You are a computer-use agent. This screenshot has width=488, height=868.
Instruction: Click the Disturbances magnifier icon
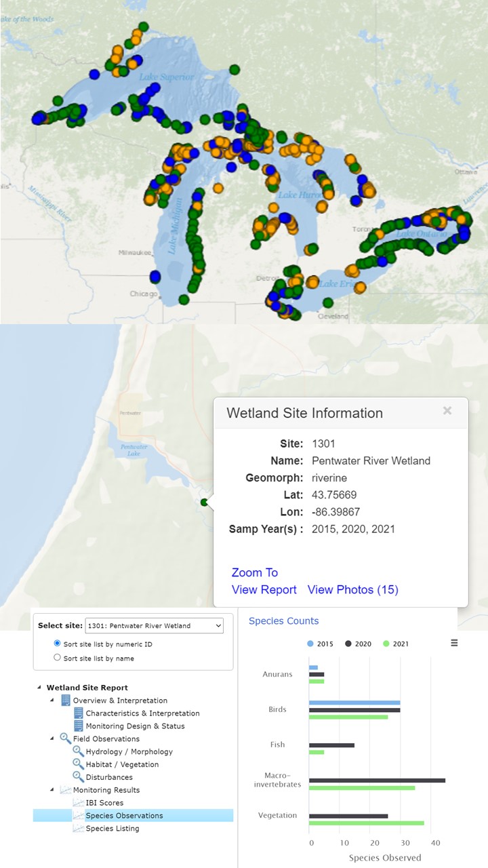79,777
